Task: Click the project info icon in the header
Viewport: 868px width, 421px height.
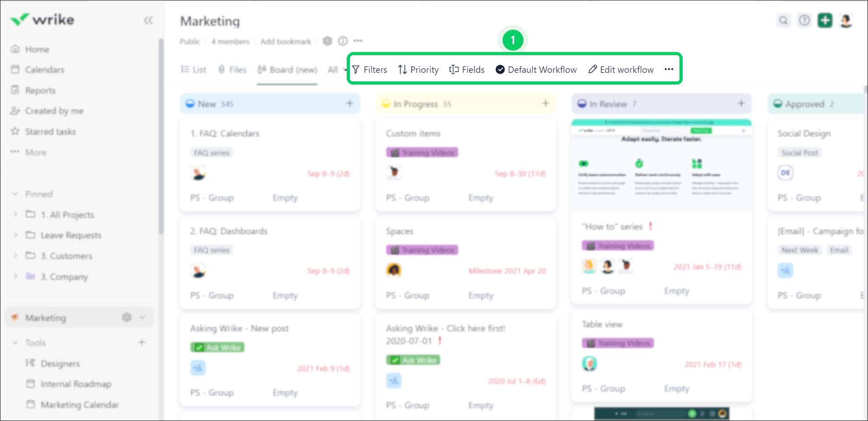Action: click(342, 41)
